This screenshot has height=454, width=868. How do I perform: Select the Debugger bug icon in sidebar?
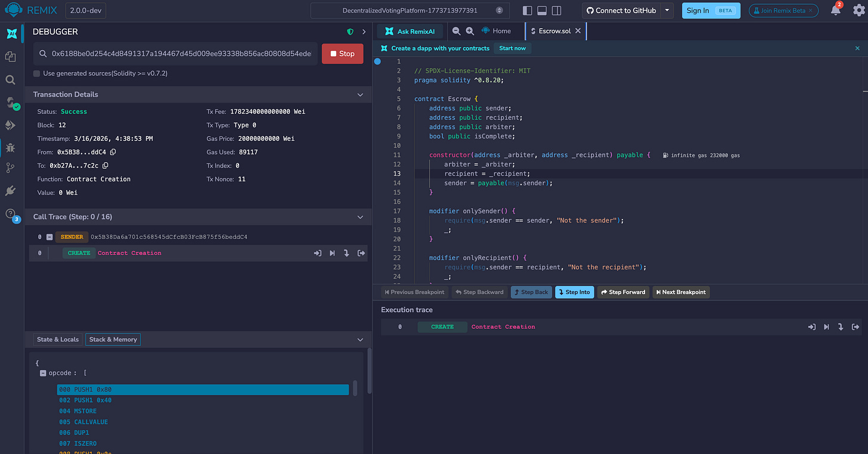pos(10,147)
